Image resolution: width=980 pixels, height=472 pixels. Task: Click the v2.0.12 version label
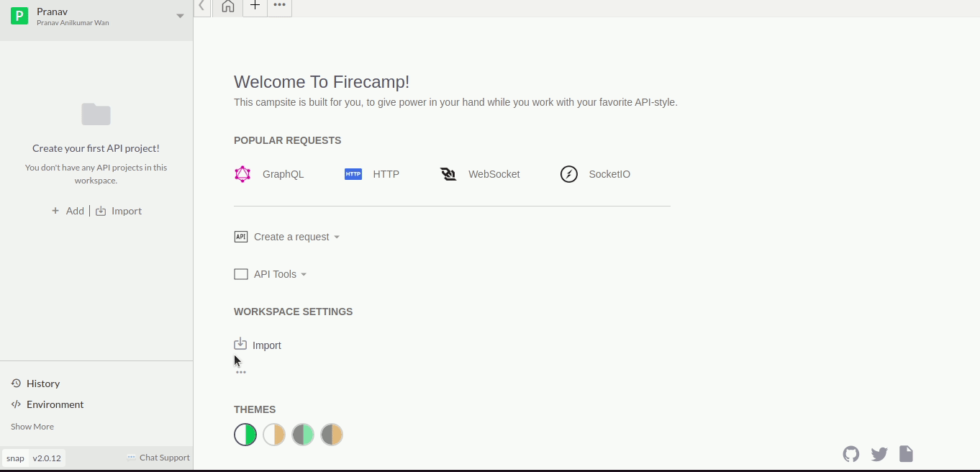click(x=47, y=458)
